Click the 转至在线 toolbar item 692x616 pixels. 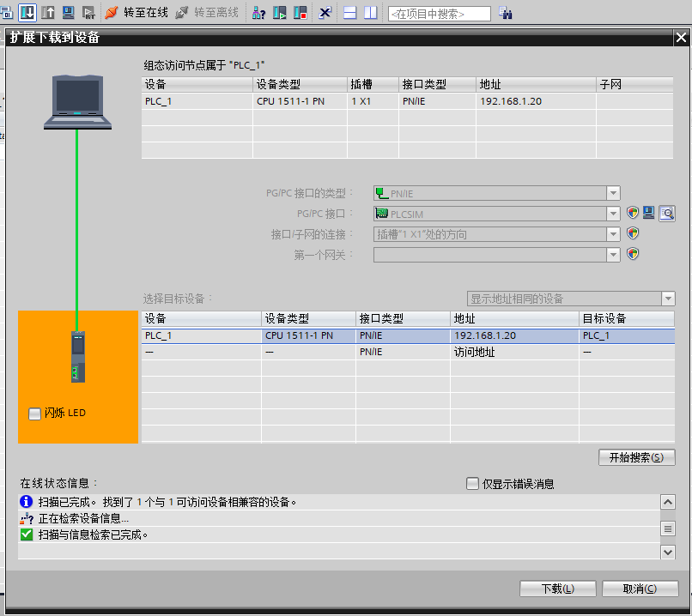142,13
